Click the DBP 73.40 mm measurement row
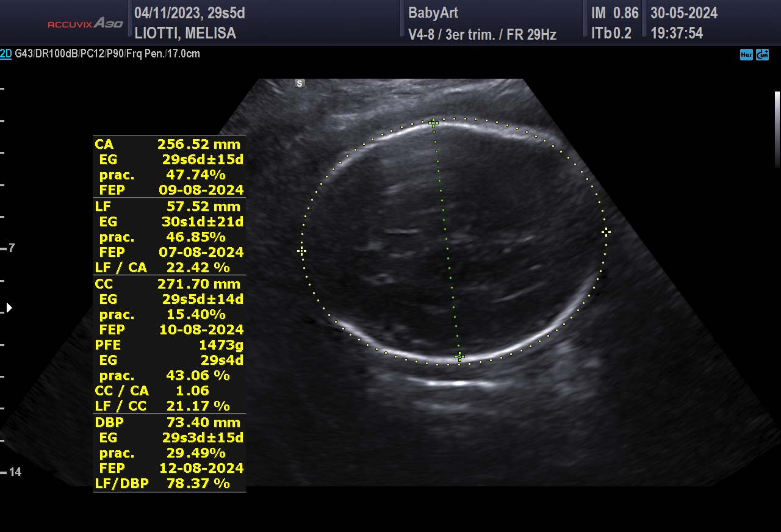Image resolution: width=781 pixels, height=532 pixels. tap(168, 423)
